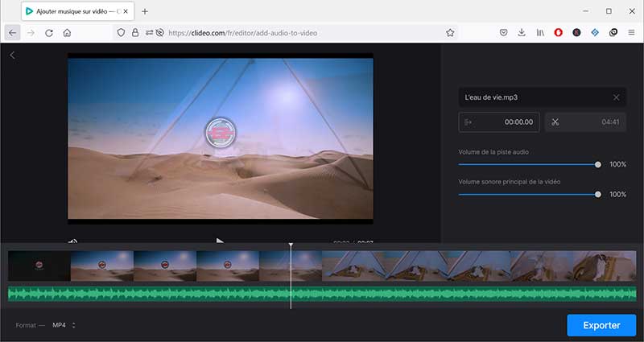The width and height of the screenshot is (644, 342).
Task: Open the browser home page
Action: point(67,33)
